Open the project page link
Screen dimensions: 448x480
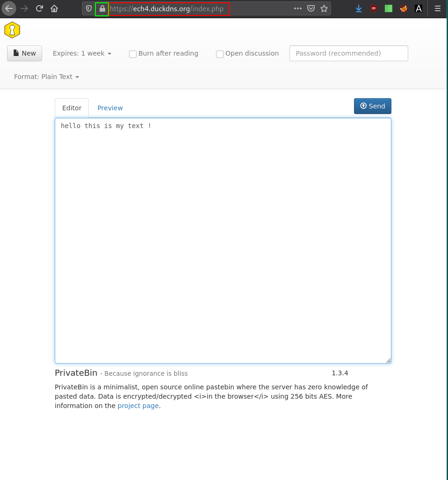coord(138,406)
